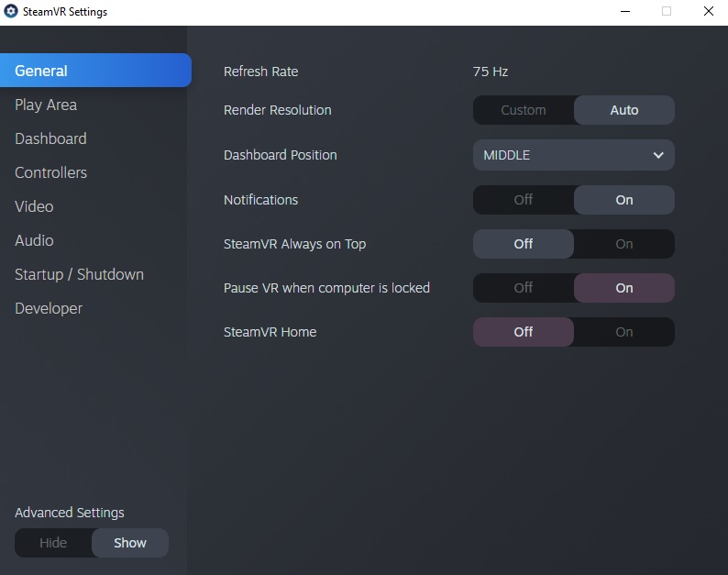
Task: Click the Render Resolution label
Action: (278, 110)
